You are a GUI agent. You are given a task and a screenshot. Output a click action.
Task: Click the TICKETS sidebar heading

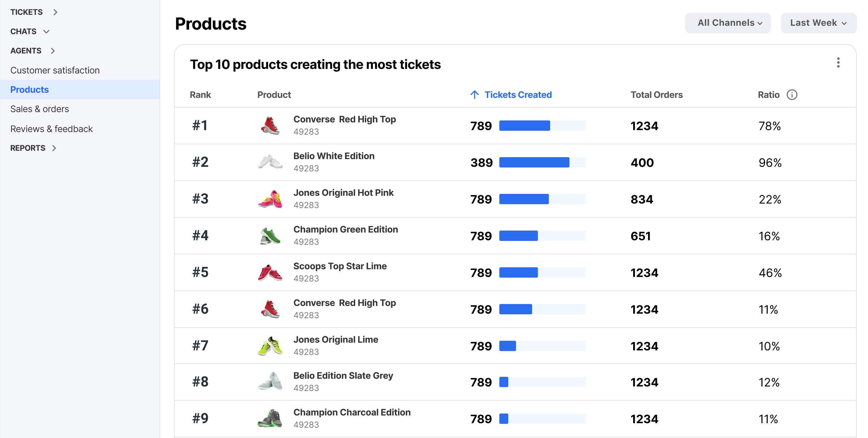click(26, 12)
